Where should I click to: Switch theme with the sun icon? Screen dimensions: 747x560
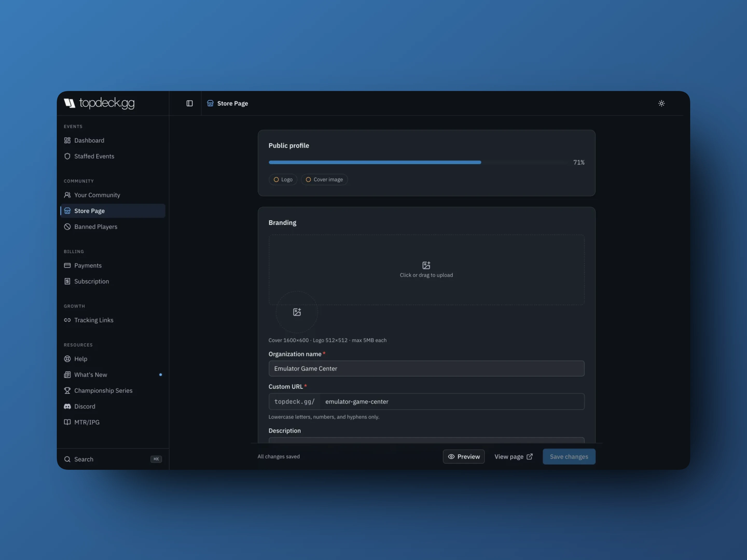661,103
